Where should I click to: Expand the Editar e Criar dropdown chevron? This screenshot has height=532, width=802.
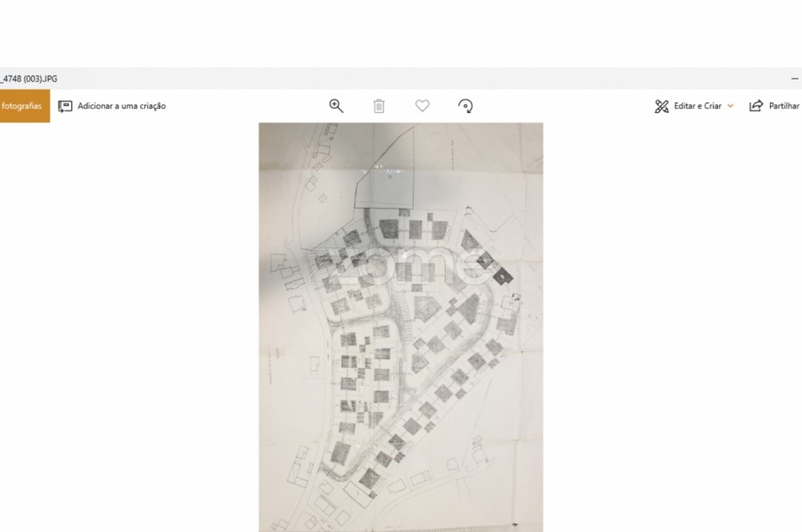pos(731,106)
